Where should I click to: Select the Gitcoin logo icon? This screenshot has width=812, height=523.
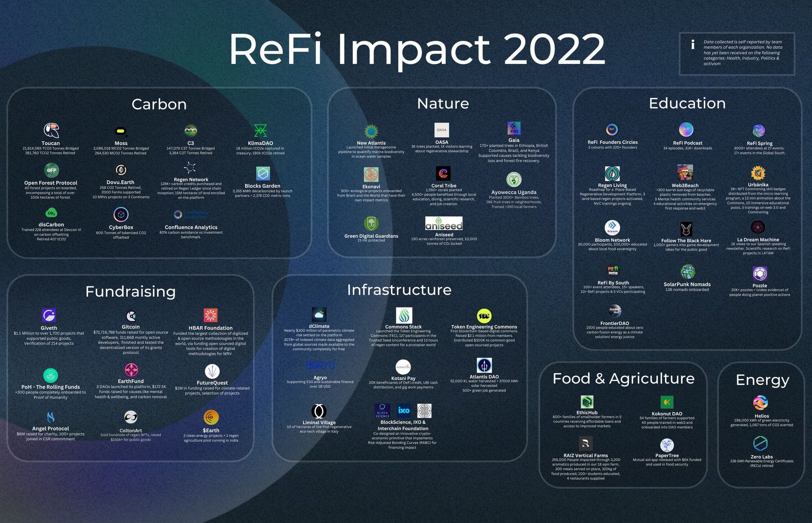coord(131,316)
